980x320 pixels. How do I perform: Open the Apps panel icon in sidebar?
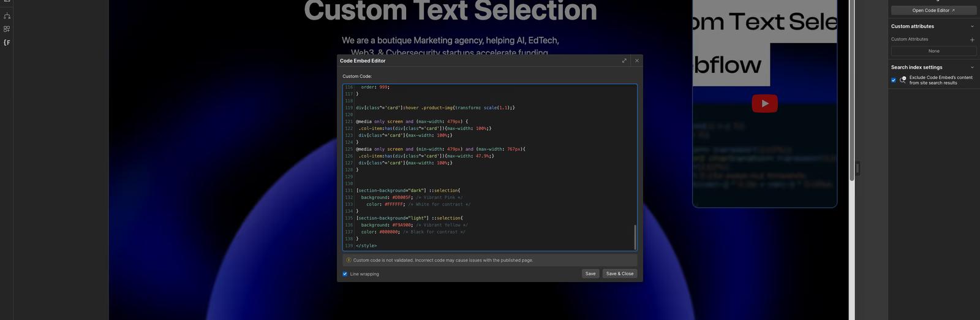[7, 29]
